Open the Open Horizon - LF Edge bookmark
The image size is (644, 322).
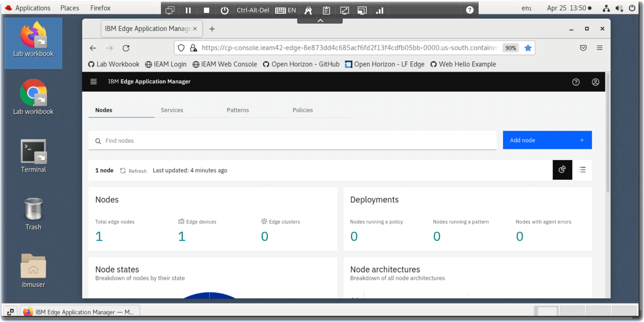(x=384, y=64)
